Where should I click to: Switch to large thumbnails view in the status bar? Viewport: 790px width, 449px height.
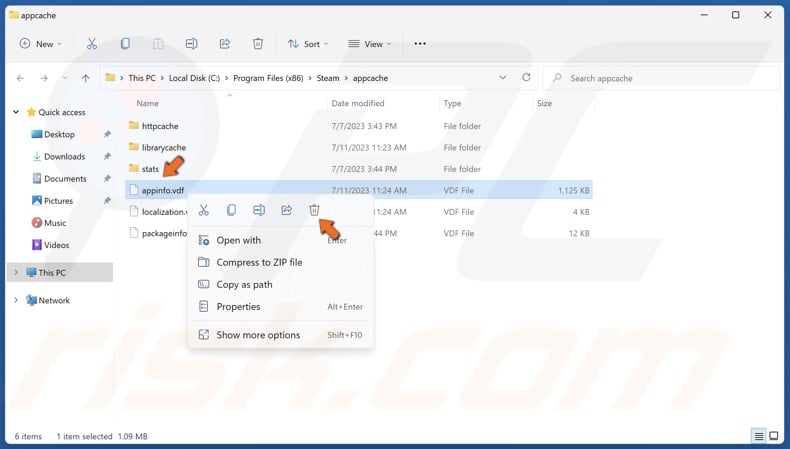[x=774, y=436]
